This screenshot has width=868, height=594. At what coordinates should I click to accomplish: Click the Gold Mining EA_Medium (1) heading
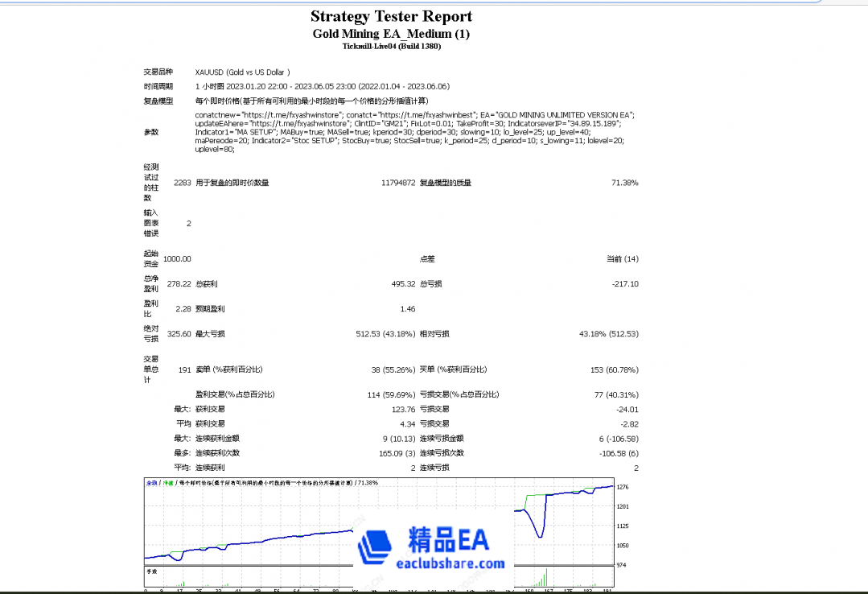coord(391,34)
